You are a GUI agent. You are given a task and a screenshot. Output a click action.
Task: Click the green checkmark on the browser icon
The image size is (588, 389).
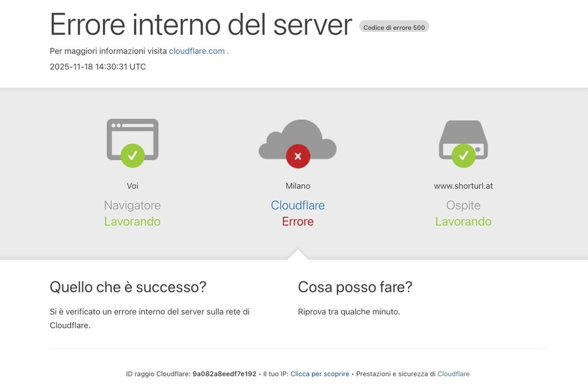coord(133,155)
